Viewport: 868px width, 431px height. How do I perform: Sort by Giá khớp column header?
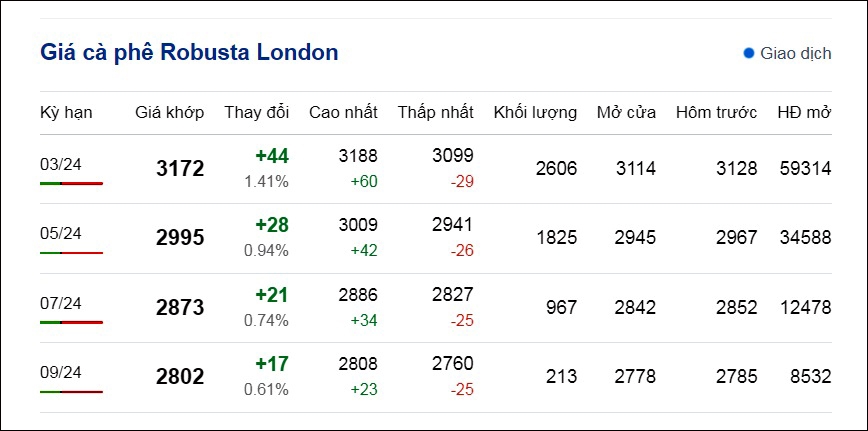point(169,113)
